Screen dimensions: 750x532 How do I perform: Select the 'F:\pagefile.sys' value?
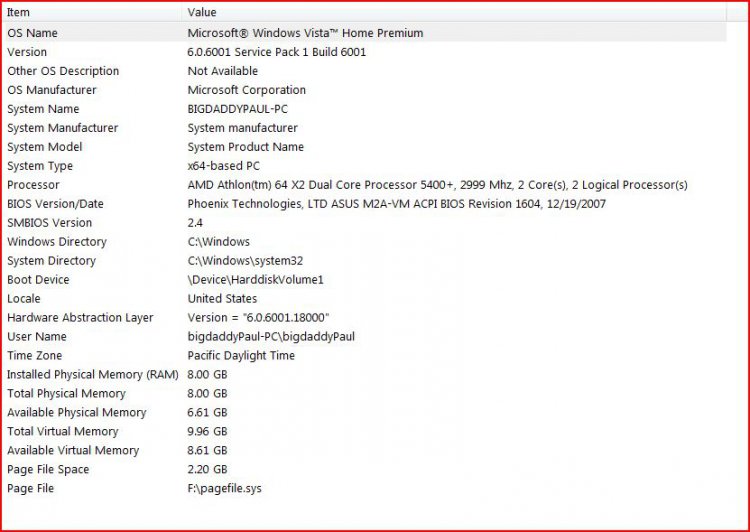click(x=224, y=488)
